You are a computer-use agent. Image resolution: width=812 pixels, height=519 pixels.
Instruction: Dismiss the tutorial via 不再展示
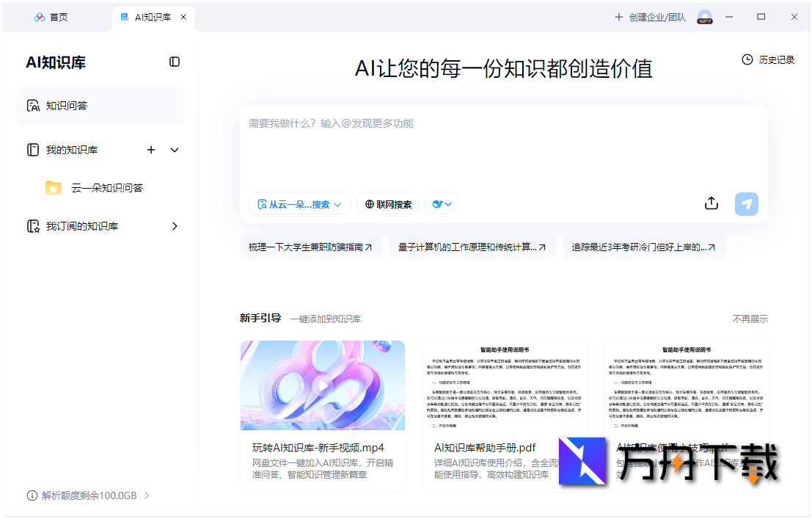tap(750, 319)
